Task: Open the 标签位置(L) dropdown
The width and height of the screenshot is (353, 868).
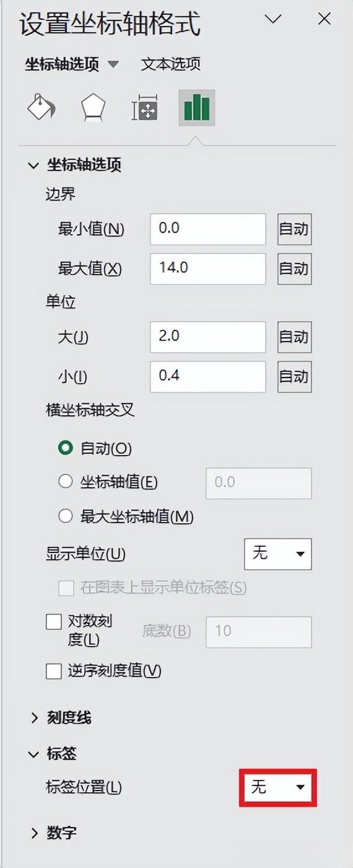Action: click(278, 787)
